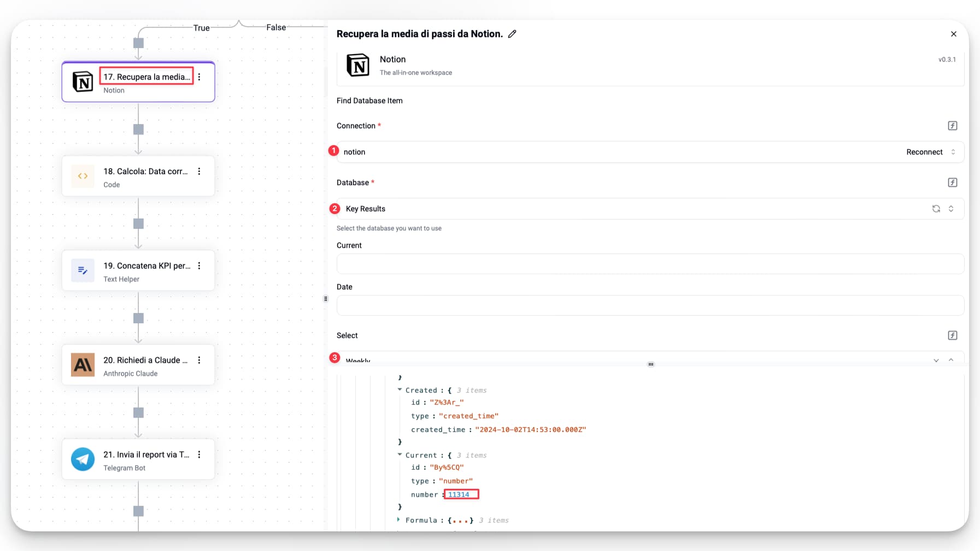The height and width of the screenshot is (551, 980).
Task: Select step 18 Calcola: Data corr... node
Action: tap(138, 176)
